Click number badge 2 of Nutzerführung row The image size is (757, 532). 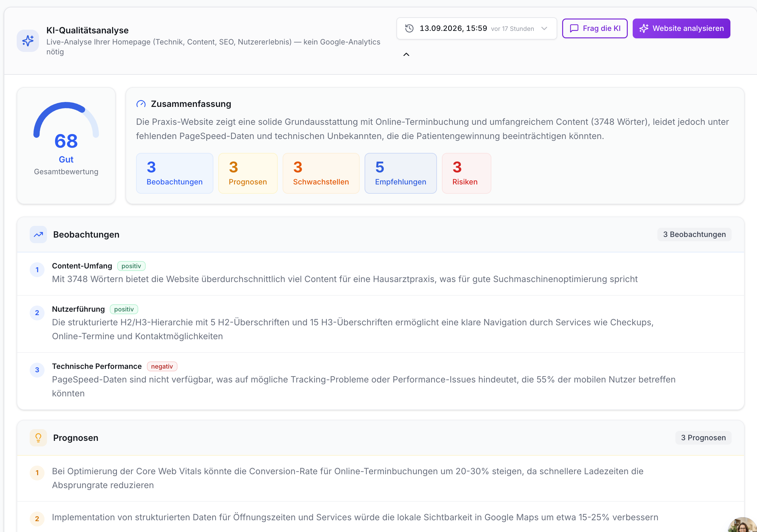(37, 313)
